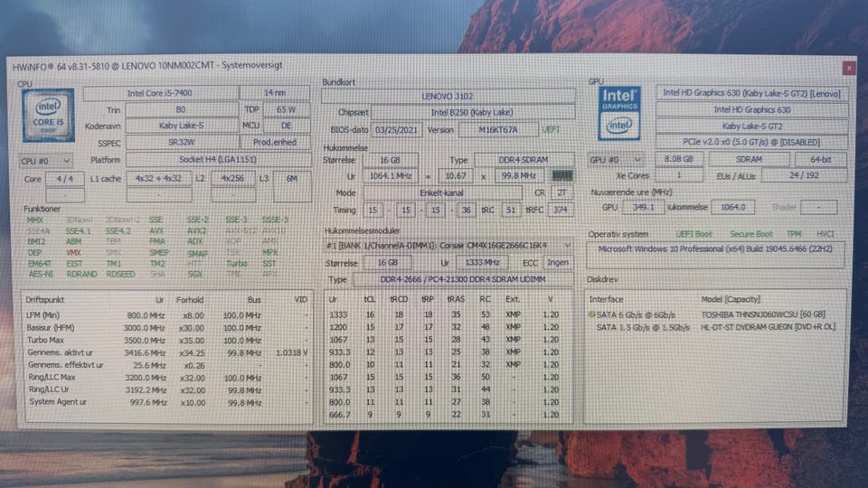Click the Intel Core i5-7400 name field
This screenshot has width=868, height=488.
point(160,93)
